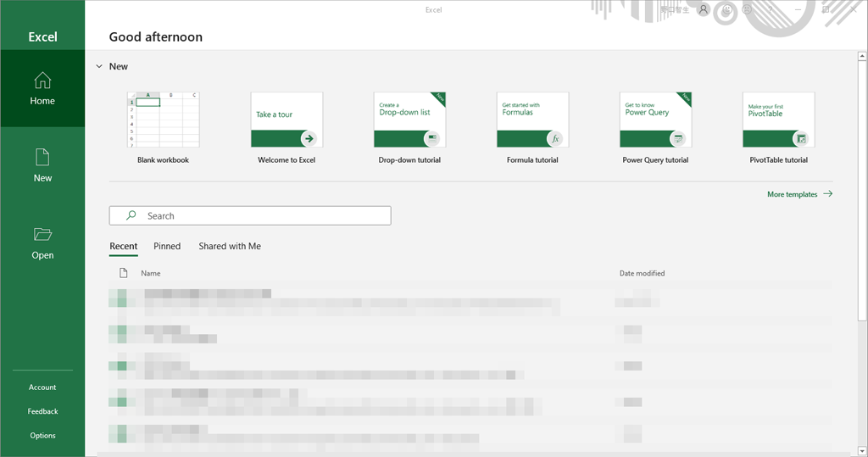The width and height of the screenshot is (868, 457).
Task: Click the magnifier icon in the Search box
Action: pyautogui.click(x=131, y=215)
